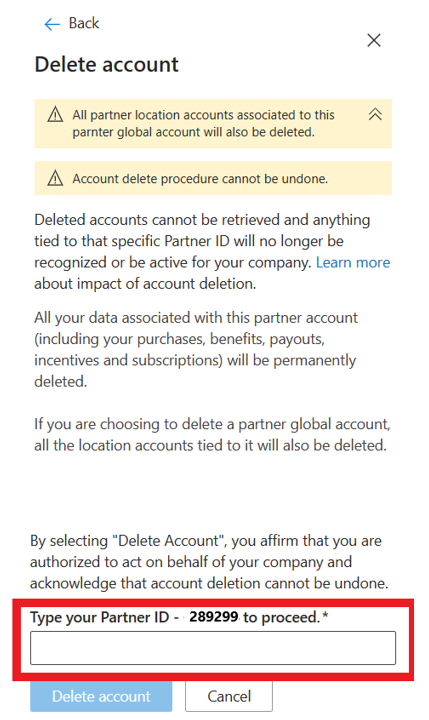Image resolution: width=429 pixels, height=720 pixels.
Task: Close the Delete account panel with X
Action: [374, 40]
